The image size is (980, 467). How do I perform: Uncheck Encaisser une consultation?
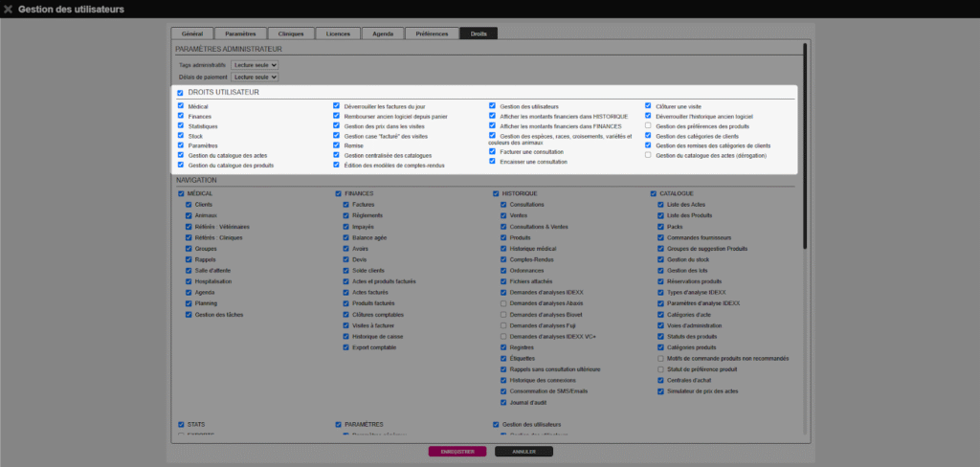point(492,162)
